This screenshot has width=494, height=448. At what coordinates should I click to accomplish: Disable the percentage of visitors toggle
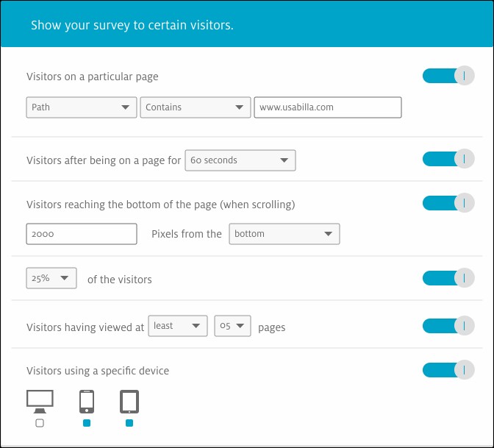click(448, 278)
